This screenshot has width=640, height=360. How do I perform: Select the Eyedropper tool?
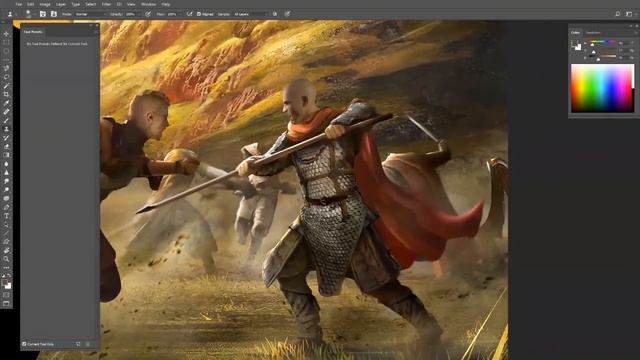[6, 103]
